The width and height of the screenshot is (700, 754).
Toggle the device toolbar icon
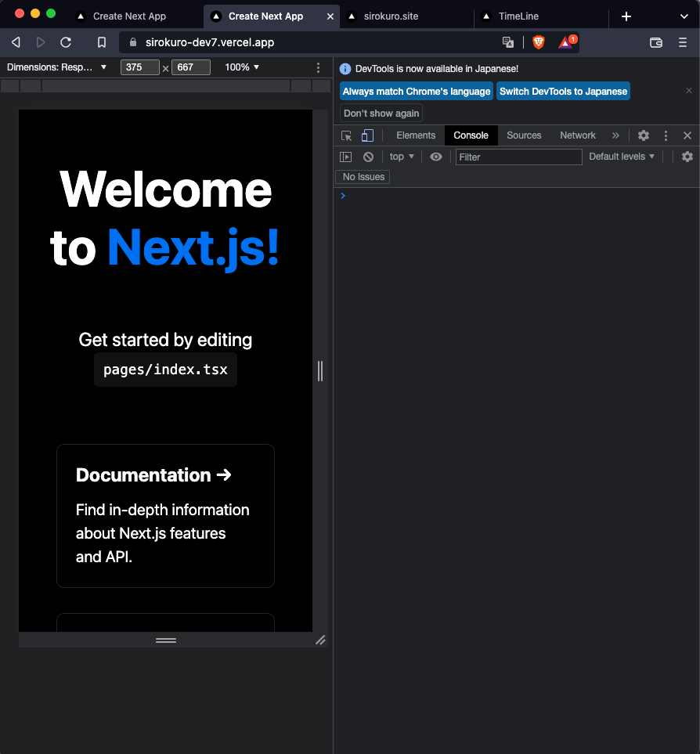[367, 135]
